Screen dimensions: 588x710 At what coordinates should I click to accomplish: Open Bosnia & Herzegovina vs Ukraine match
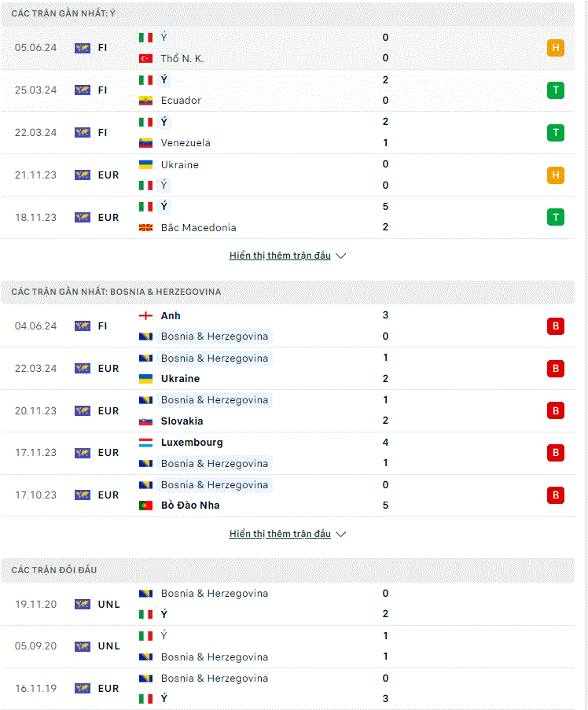coord(288,369)
